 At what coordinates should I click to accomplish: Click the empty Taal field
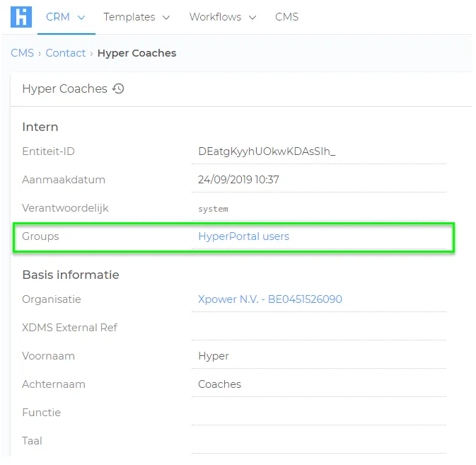(319, 441)
